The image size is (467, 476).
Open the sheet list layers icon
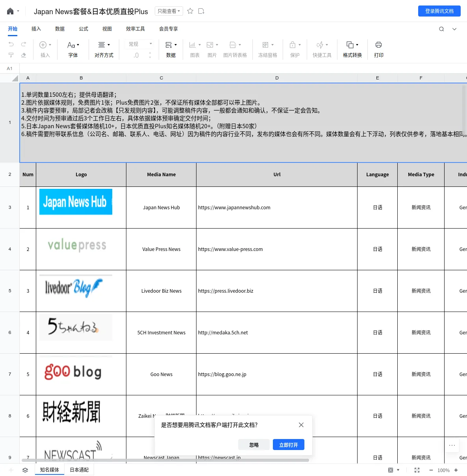coord(25,470)
